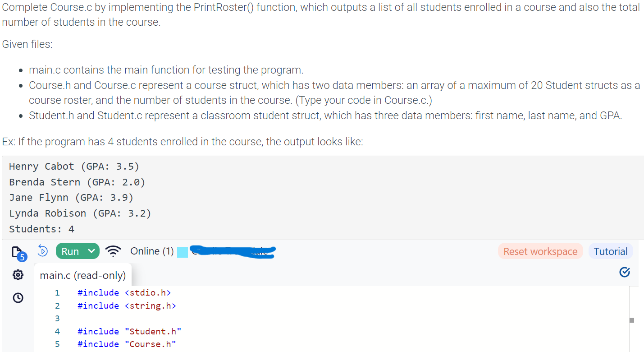
Task: Open the settings gear icon
Action: (18, 274)
